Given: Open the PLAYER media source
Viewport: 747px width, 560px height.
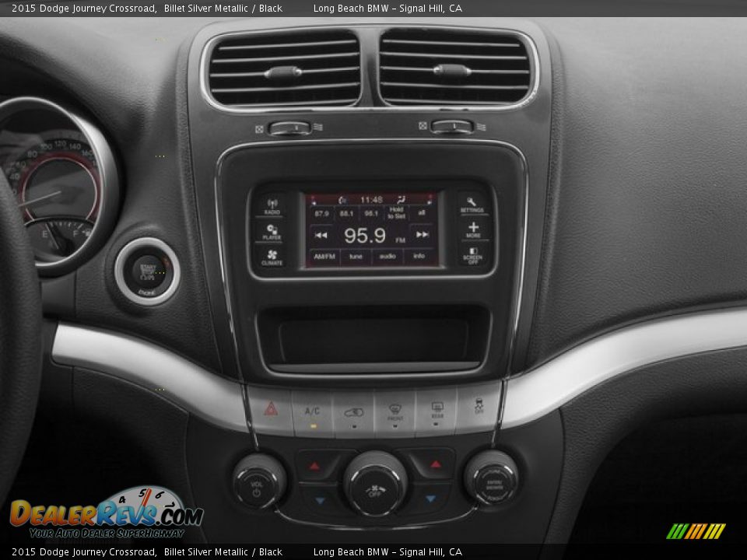Looking at the screenshot, I should (272, 232).
